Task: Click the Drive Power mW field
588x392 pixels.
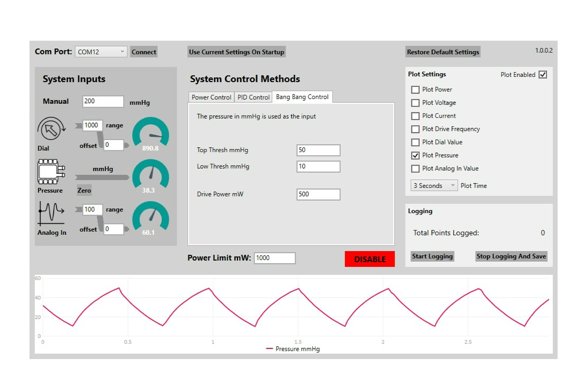Action: coord(318,194)
